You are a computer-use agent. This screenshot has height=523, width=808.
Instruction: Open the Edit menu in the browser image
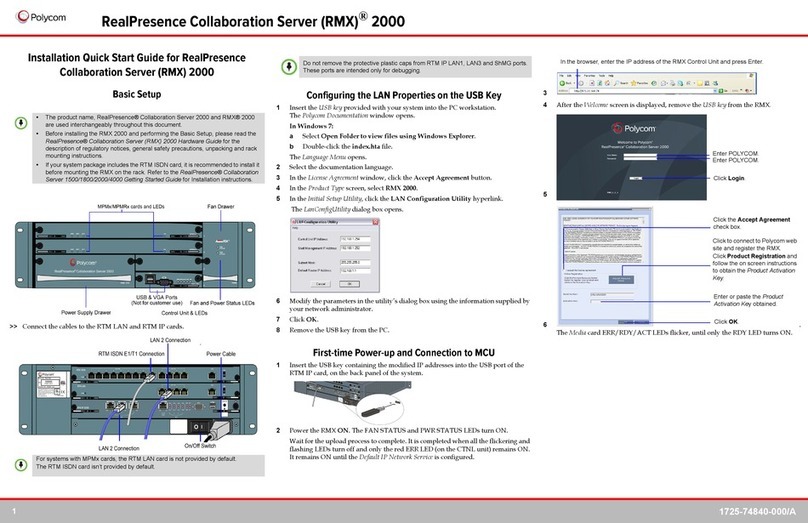(x=569, y=76)
